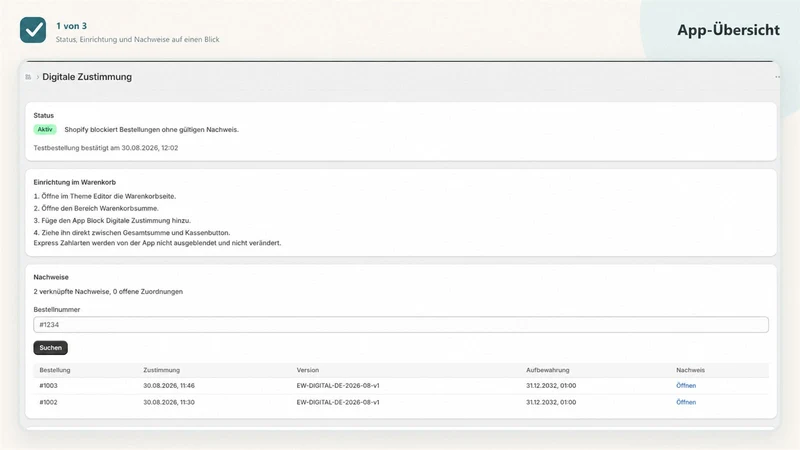Click Aufbewahrung date in row #1002
The image size is (800, 450).
551,402
